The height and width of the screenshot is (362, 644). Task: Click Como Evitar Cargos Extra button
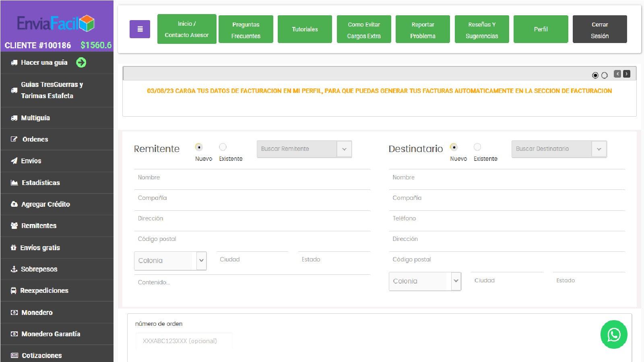[x=364, y=29]
